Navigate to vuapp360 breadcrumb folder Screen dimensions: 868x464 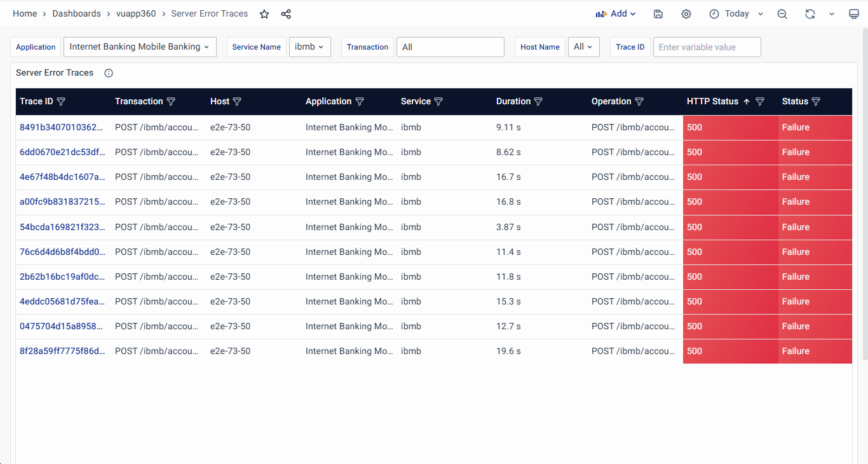point(136,14)
